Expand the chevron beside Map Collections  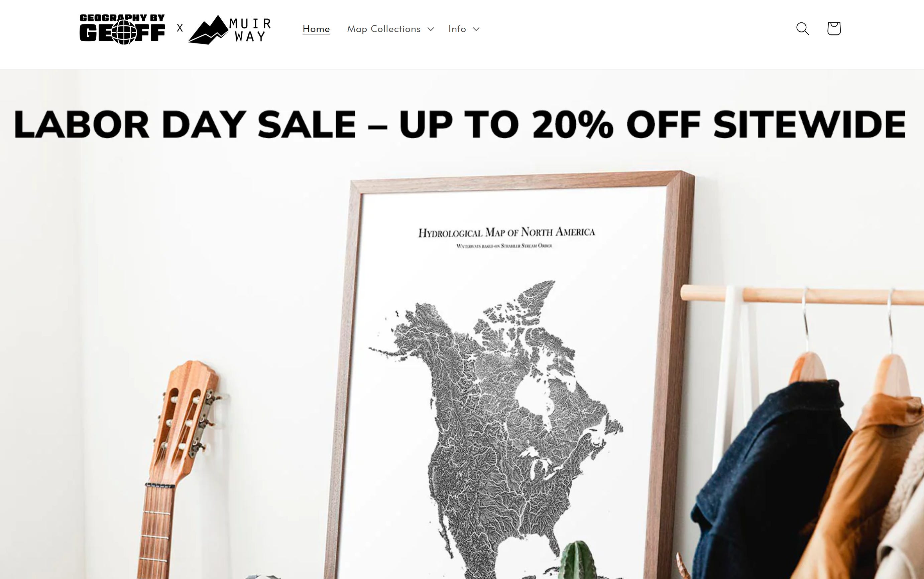click(x=431, y=29)
